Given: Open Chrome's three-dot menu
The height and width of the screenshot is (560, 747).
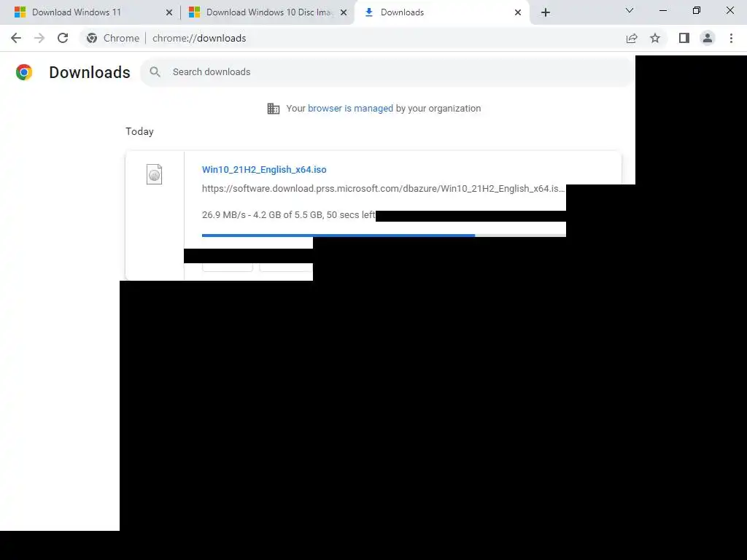Looking at the screenshot, I should 731,38.
